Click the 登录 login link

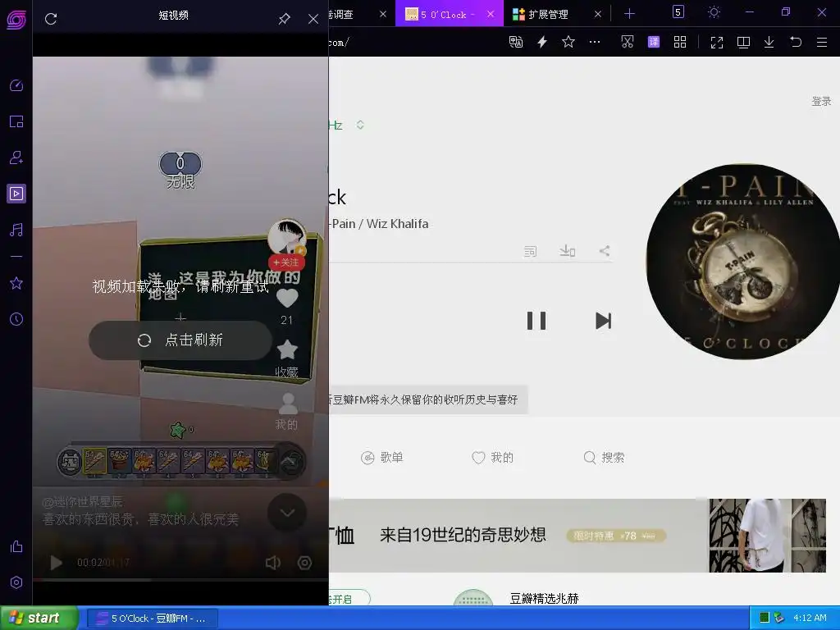click(x=820, y=101)
